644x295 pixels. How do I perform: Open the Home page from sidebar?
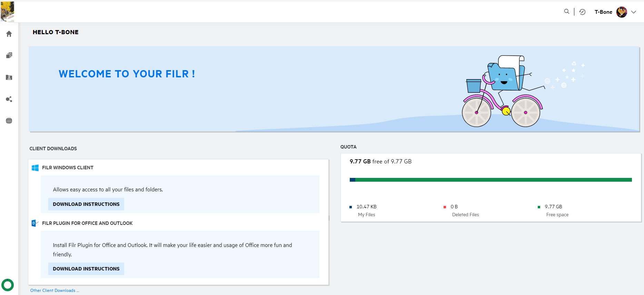point(9,34)
